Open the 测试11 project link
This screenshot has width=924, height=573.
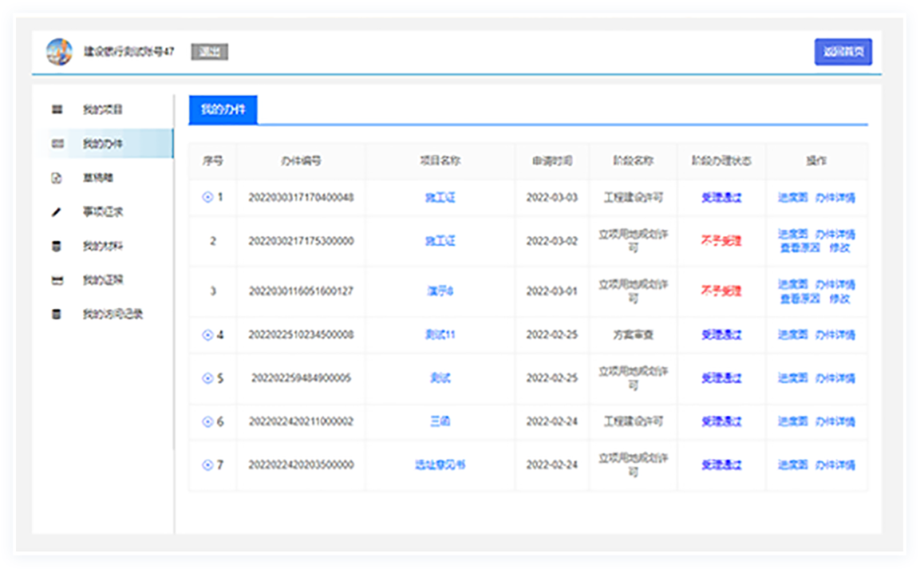point(440,335)
